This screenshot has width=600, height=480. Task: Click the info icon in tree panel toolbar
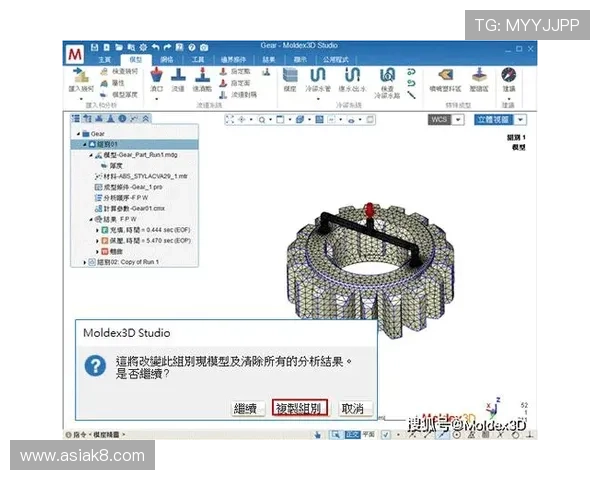click(122, 119)
